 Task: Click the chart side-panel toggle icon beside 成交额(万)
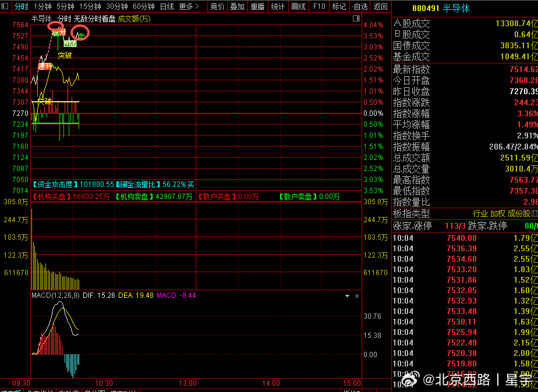356,19
